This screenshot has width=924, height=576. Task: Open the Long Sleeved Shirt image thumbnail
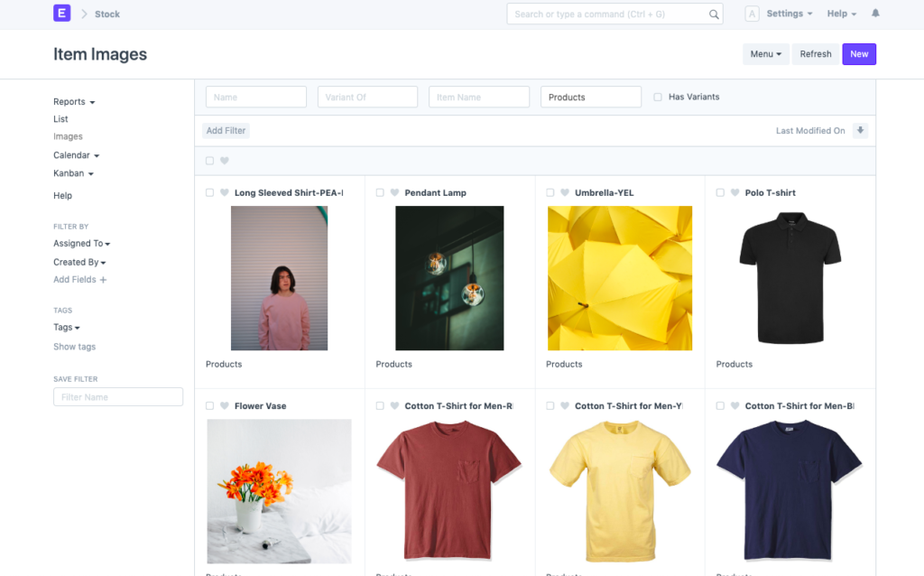[x=279, y=278]
